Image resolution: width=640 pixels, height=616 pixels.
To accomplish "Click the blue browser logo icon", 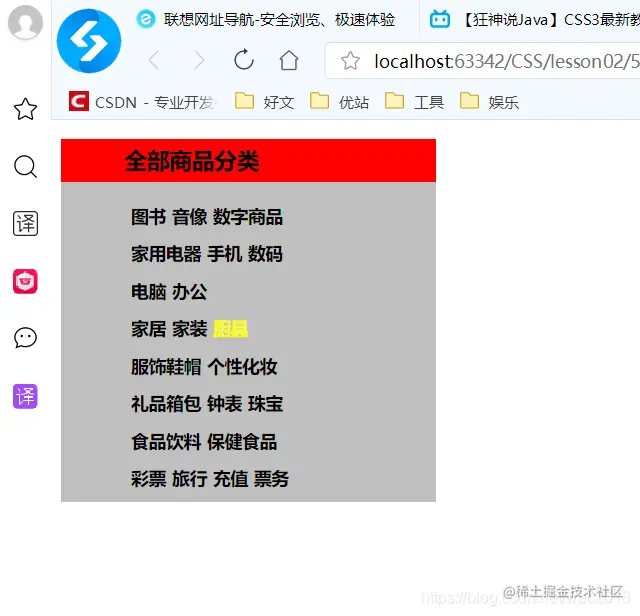I will tap(89, 41).
